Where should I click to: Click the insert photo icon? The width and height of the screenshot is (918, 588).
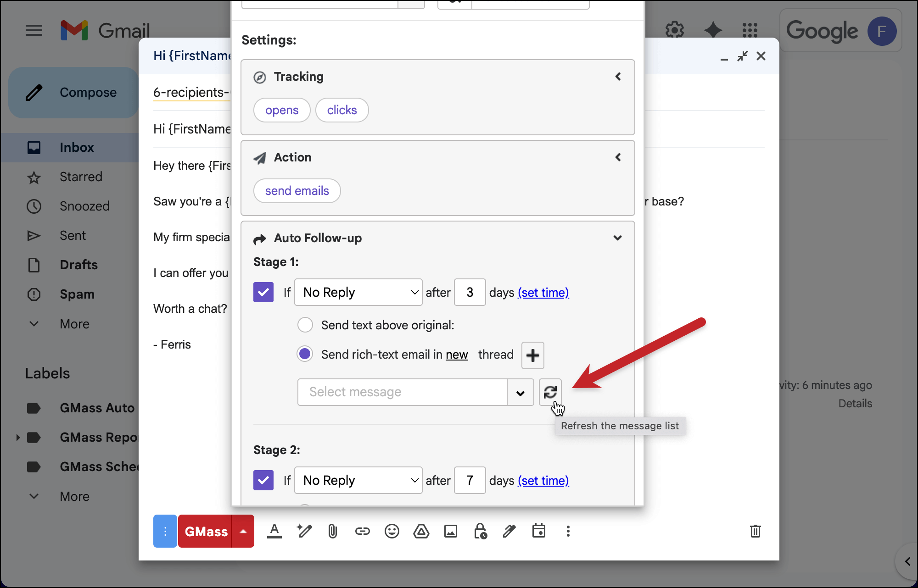(450, 531)
